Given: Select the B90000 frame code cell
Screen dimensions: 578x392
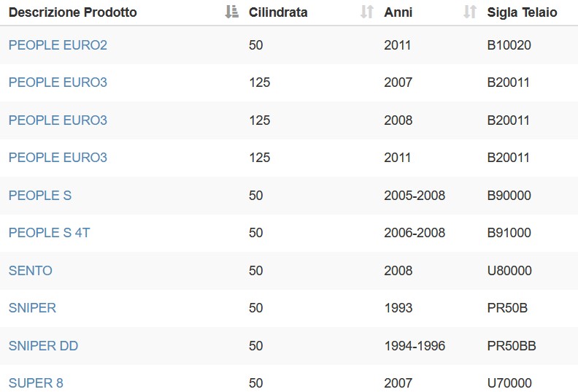Looking at the screenshot, I should [x=509, y=196].
